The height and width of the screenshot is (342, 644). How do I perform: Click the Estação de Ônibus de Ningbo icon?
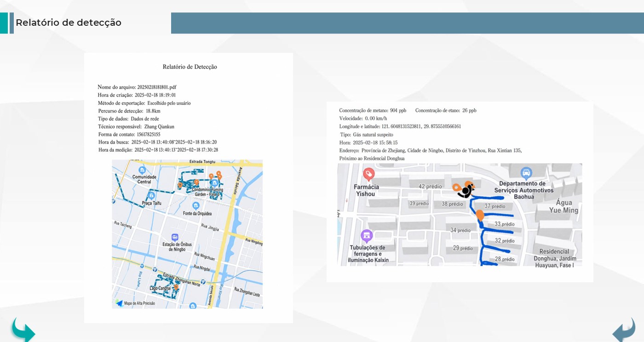[x=175, y=237]
